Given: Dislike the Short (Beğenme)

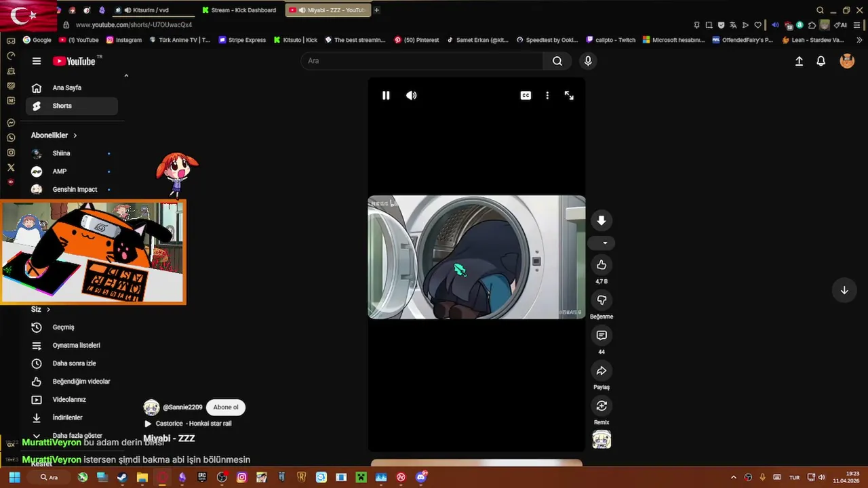Looking at the screenshot, I should [x=601, y=300].
